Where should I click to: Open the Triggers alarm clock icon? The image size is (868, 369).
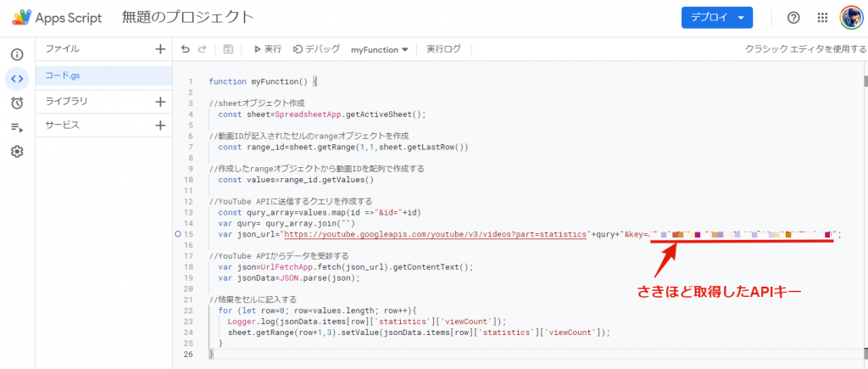(x=17, y=103)
